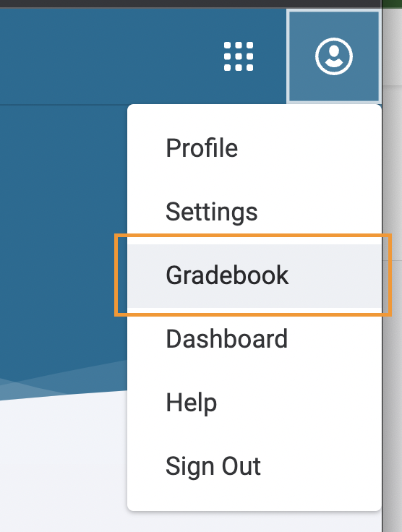Viewport: 402px width, 532px height.
Task: Click the user account avatar icon
Action: point(334,56)
